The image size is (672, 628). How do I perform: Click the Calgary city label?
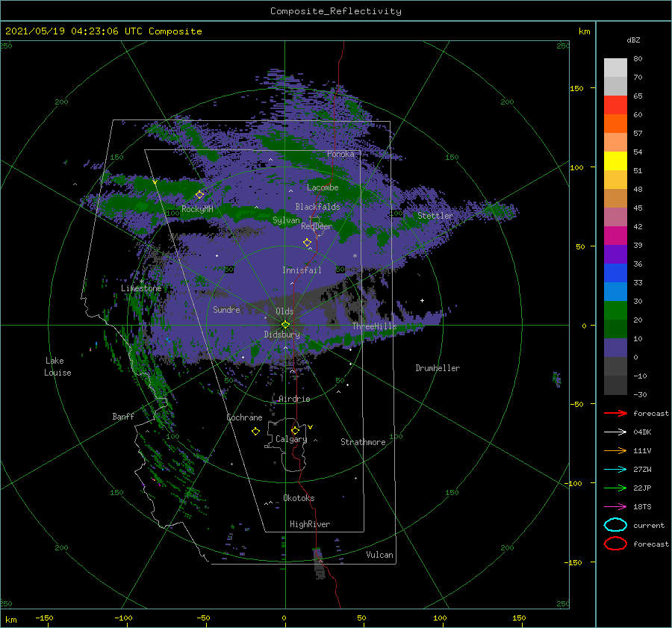pos(291,439)
